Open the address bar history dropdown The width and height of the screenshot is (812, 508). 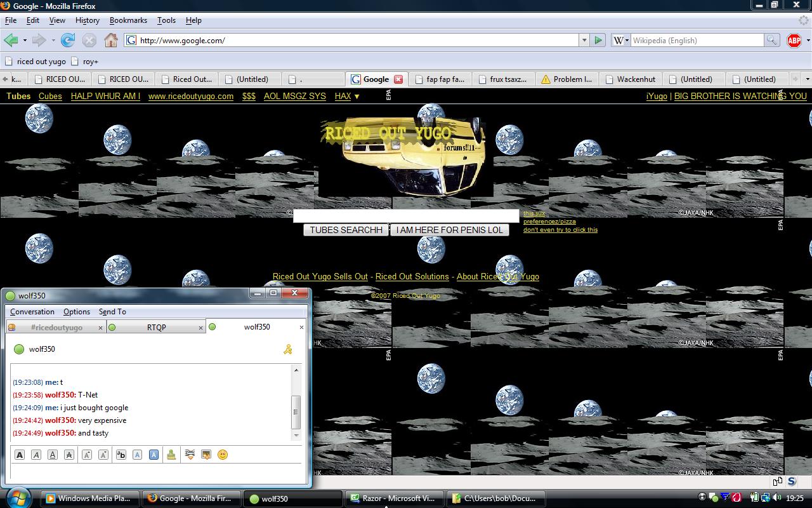point(584,40)
